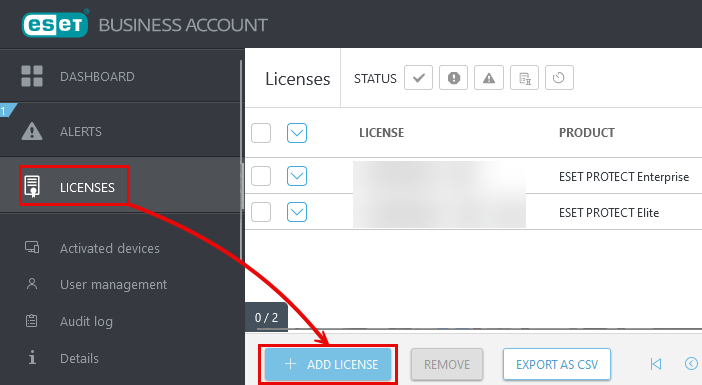Click the Add License button
This screenshot has width=702, height=385.
[x=328, y=364]
